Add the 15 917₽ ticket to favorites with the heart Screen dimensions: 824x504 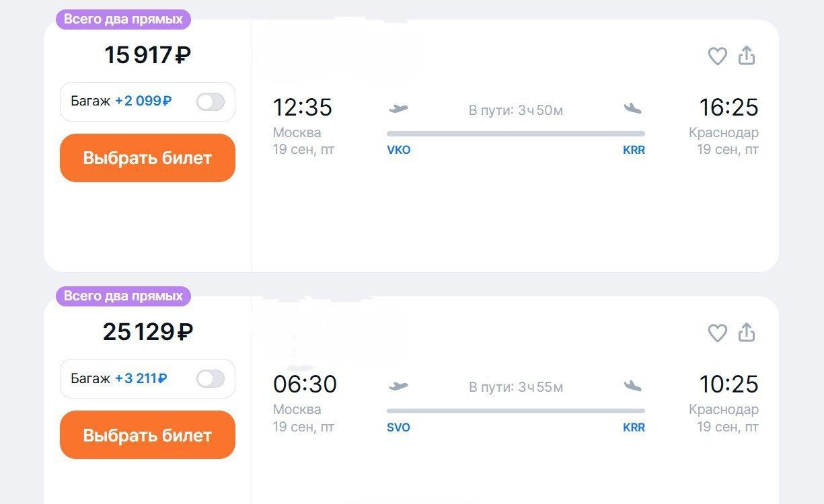[718, 56]
